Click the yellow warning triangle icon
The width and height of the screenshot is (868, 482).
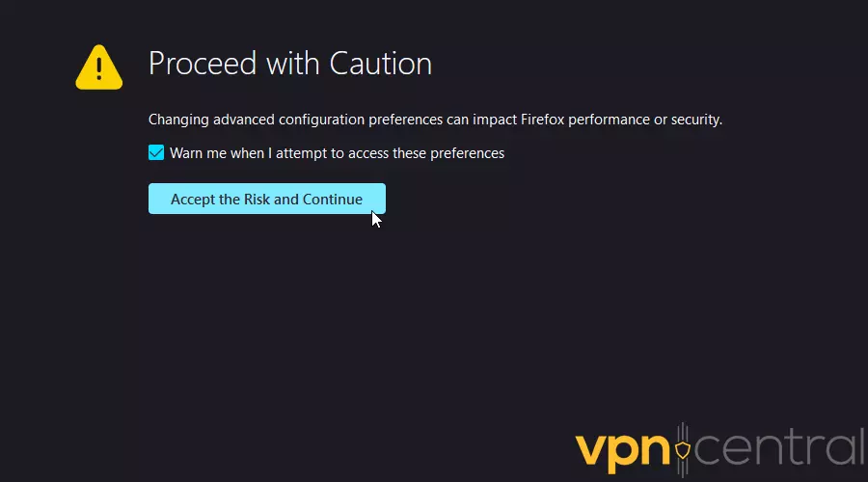(x=99, y=67)
